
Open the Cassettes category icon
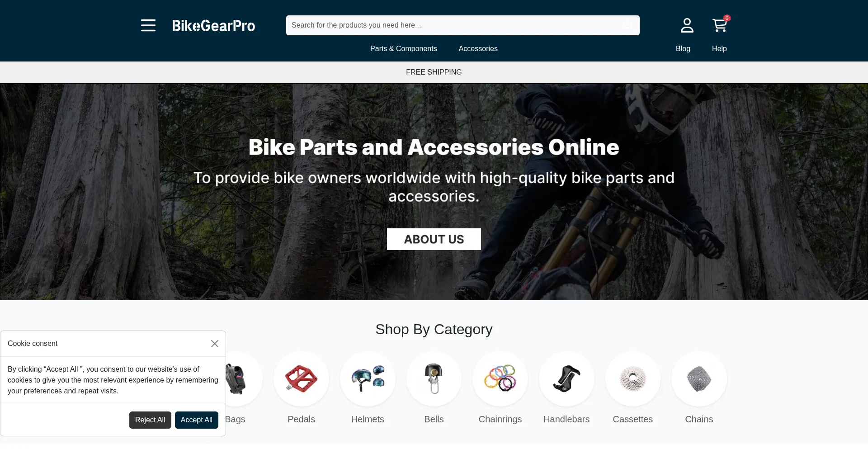coord(633,379)
